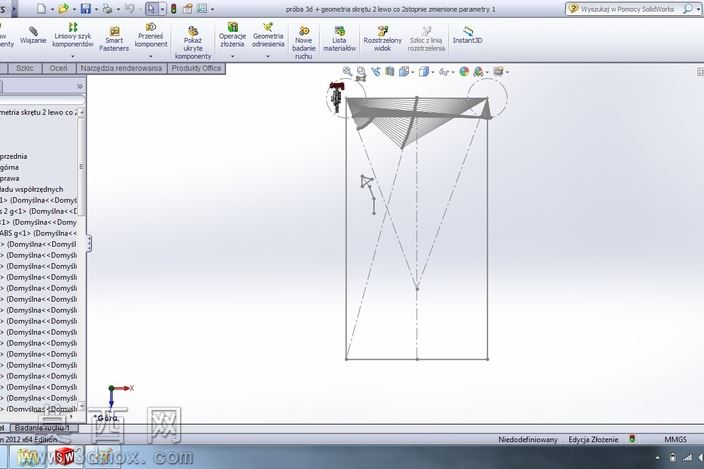The height and width of the screenshot is (469, 704).
Task: Click the Edit Appearance color ball icon
Action: [x=464, y=71]
